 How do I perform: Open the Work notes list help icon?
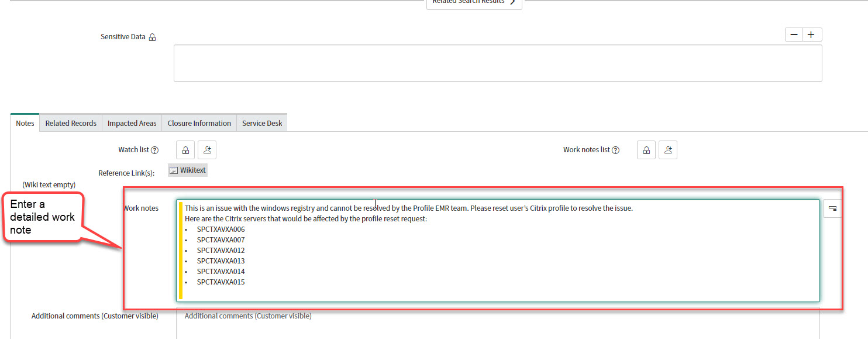click(616, 150)
